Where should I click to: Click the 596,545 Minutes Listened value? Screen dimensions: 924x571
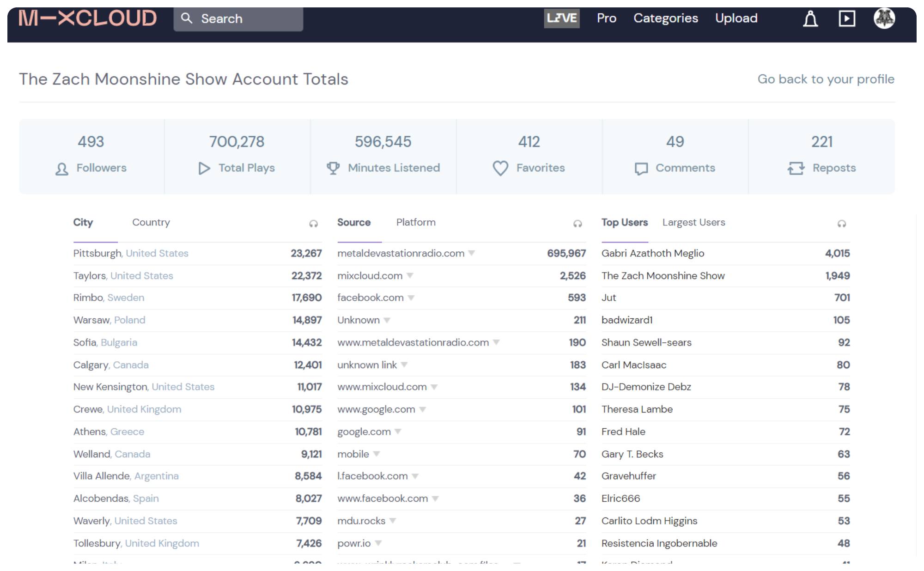click(x=383, y=142)
